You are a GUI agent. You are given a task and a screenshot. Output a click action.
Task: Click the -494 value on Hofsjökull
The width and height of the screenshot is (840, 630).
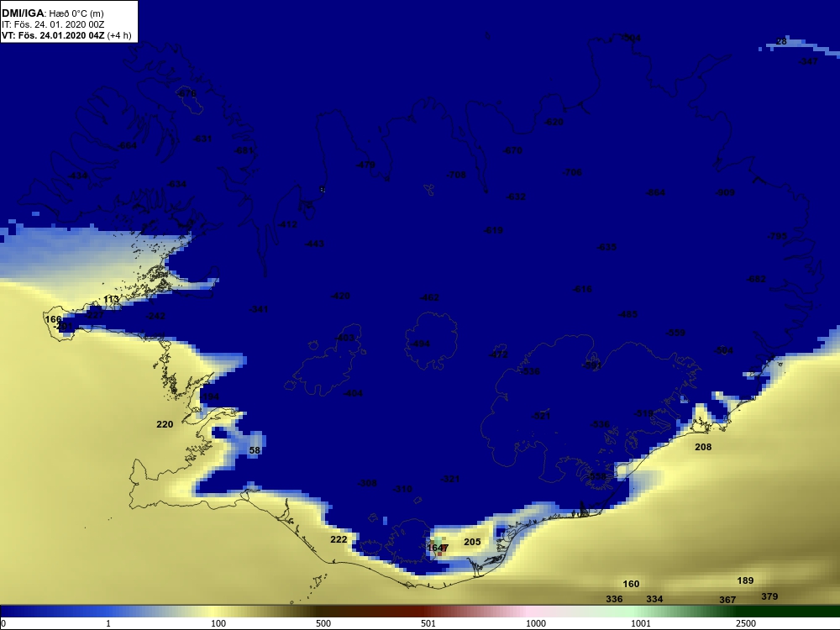tap(420, 344)
